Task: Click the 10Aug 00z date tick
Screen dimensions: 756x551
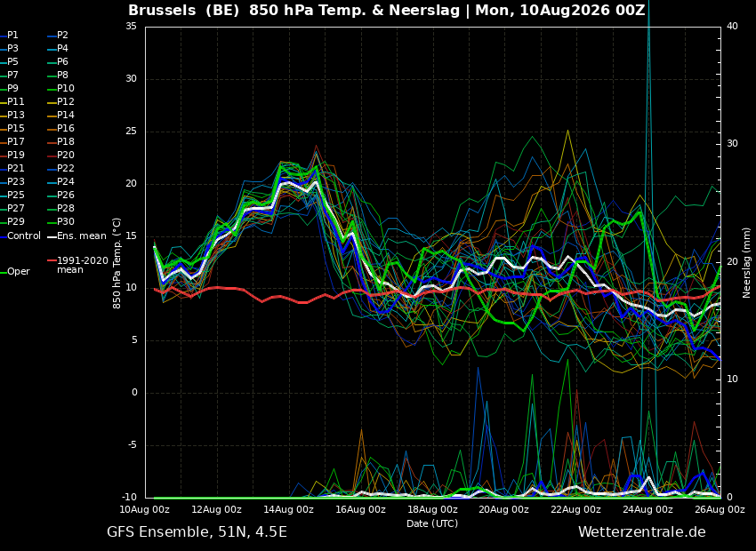Action: coord(146,509)
